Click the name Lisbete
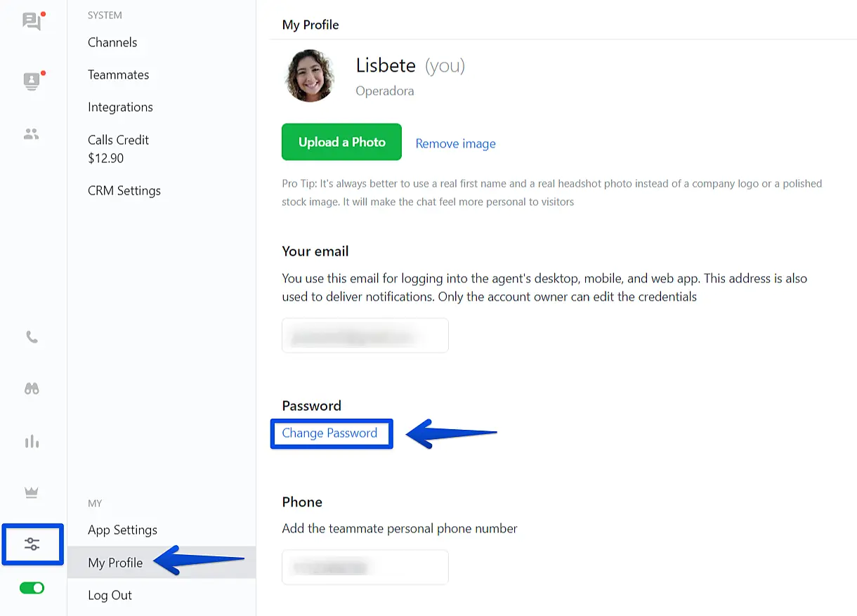 386,65
